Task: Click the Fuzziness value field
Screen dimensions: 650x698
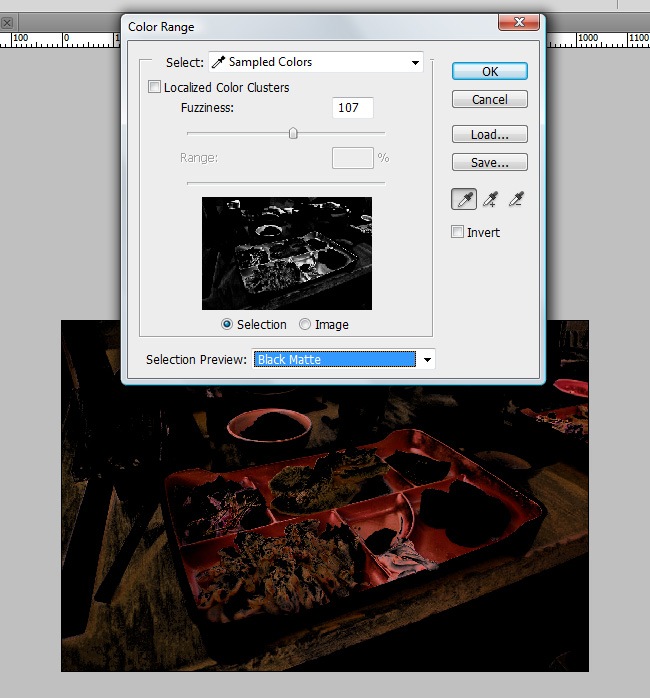Action: (352, 108)
